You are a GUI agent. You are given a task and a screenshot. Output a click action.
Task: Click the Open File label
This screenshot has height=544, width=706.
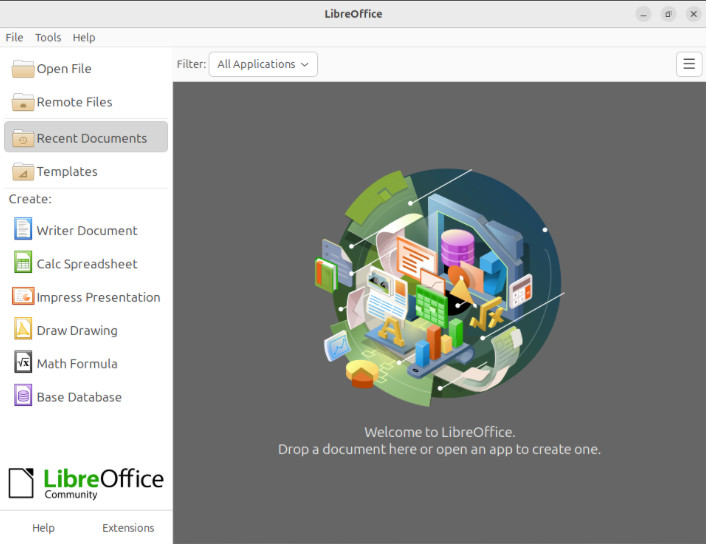pyautogui.click(x=64, y=69)
